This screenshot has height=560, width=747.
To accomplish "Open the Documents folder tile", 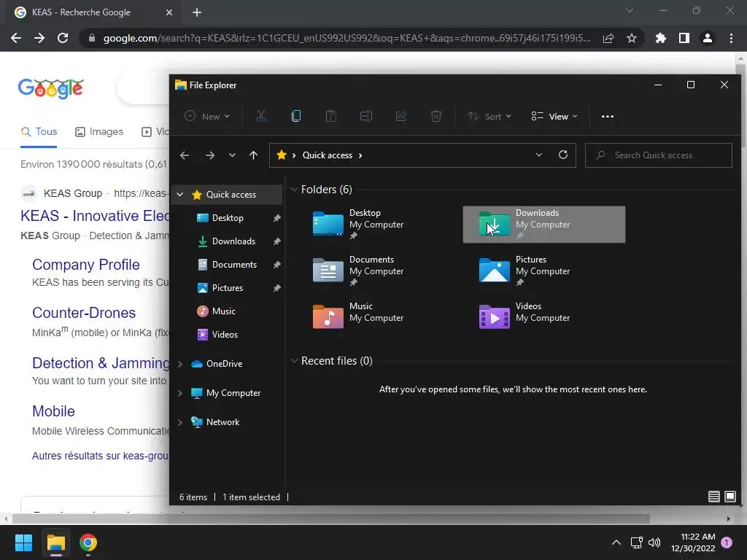I will click(x=376, y=271).
